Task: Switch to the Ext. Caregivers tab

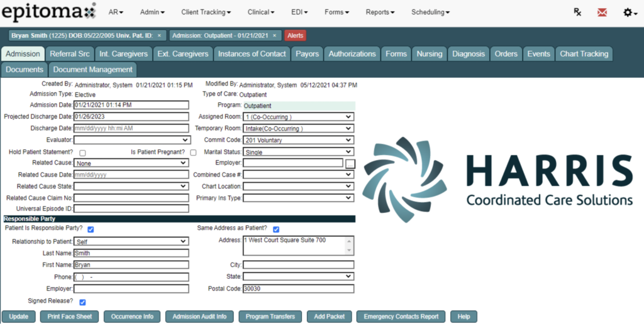Action: click(x=183, y=54)
